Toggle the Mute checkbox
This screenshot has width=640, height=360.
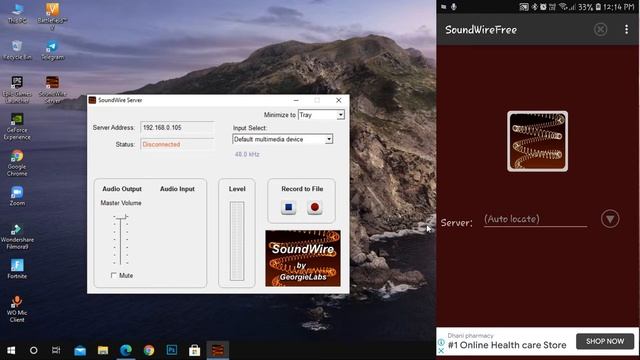[x=113, y=276]
